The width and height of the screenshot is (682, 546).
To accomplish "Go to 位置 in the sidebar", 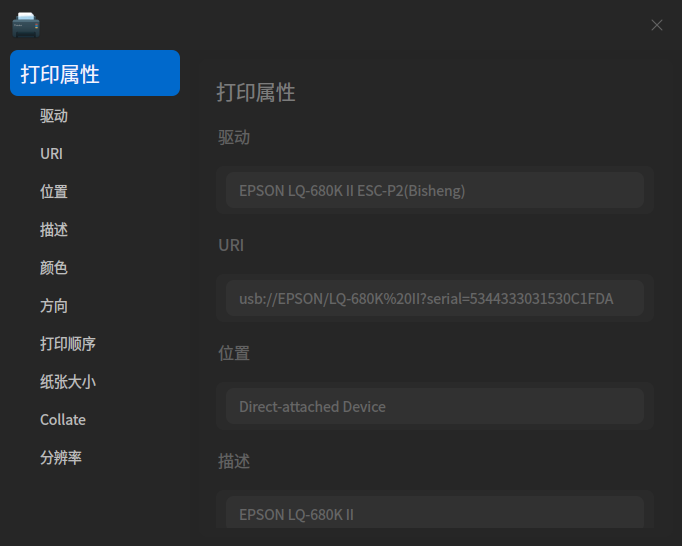I will pyautogui.click(x=54, y=191).
